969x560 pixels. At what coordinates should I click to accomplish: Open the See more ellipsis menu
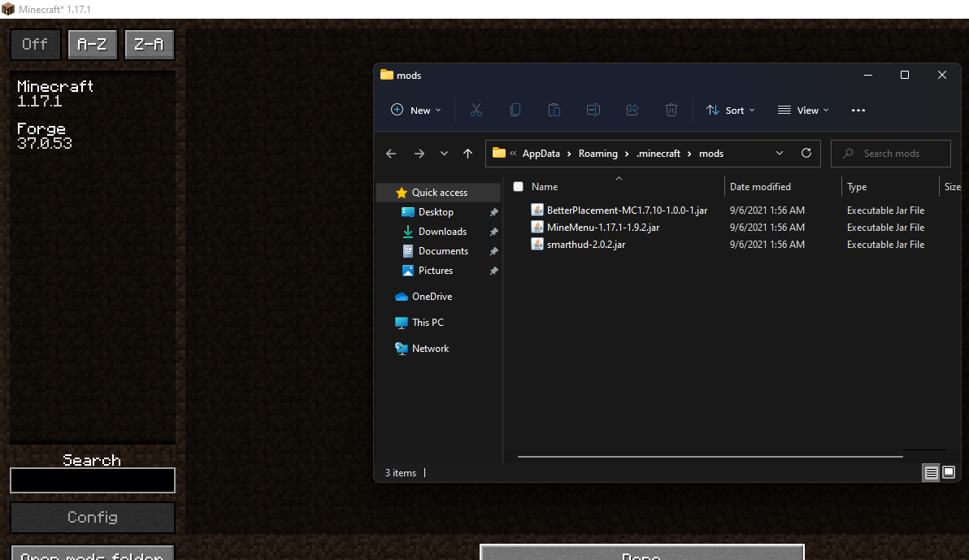[x=858, y=110]
